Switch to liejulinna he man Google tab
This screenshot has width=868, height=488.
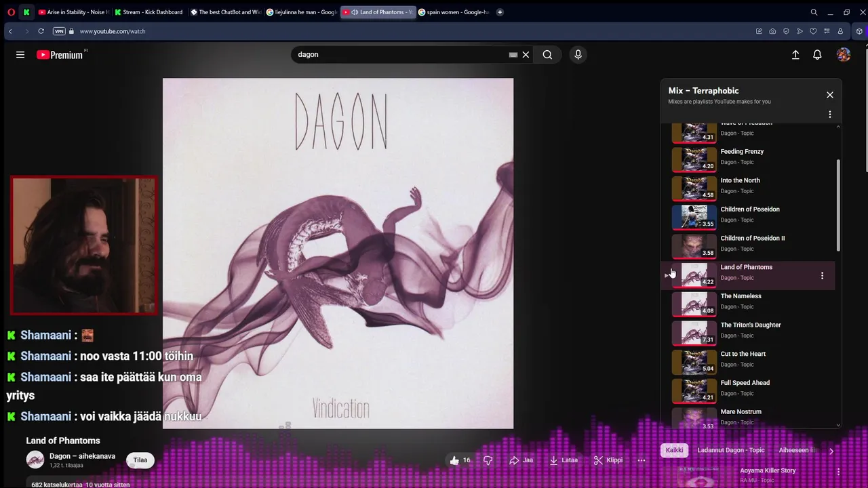302,12
